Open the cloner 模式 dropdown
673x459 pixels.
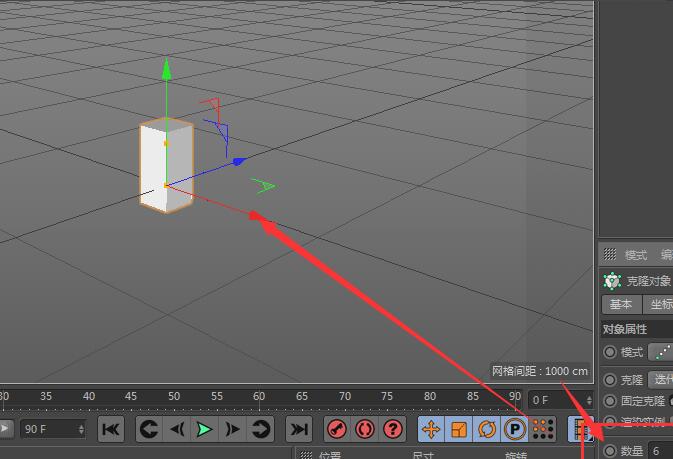point(661,352)
